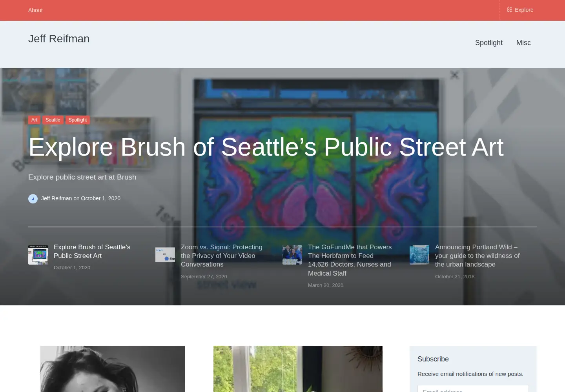Click the 'Subscribe' widget heading
The image size is (565, 392).
tap(433, 359)
